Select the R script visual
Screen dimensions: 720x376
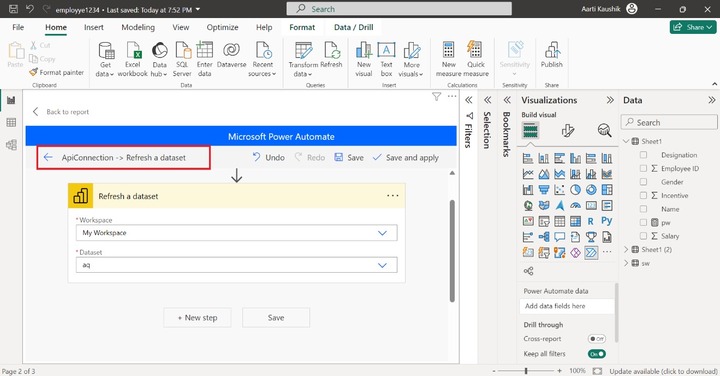[x=591, y=222]
